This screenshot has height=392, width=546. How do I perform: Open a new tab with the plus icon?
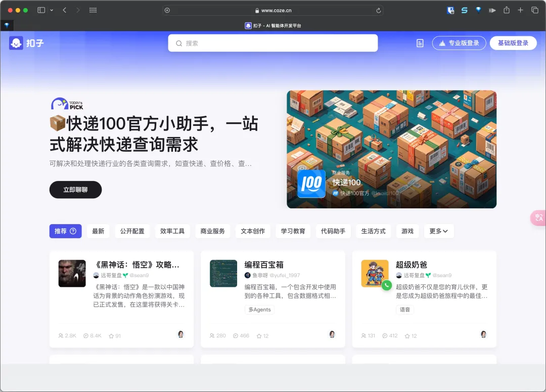tap(520, 10)
